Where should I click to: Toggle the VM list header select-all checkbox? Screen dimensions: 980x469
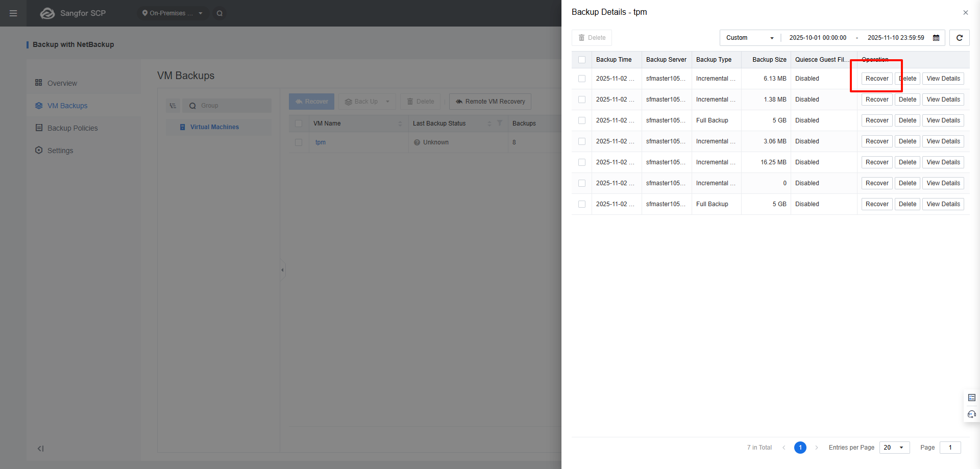(299, 124)
